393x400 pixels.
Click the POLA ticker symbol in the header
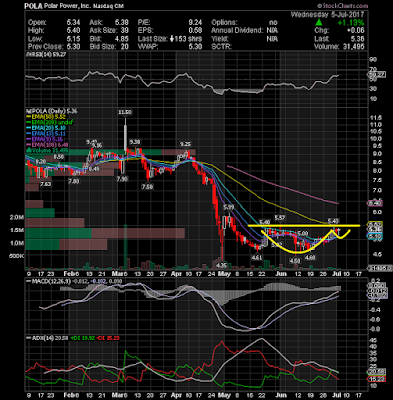33,6
